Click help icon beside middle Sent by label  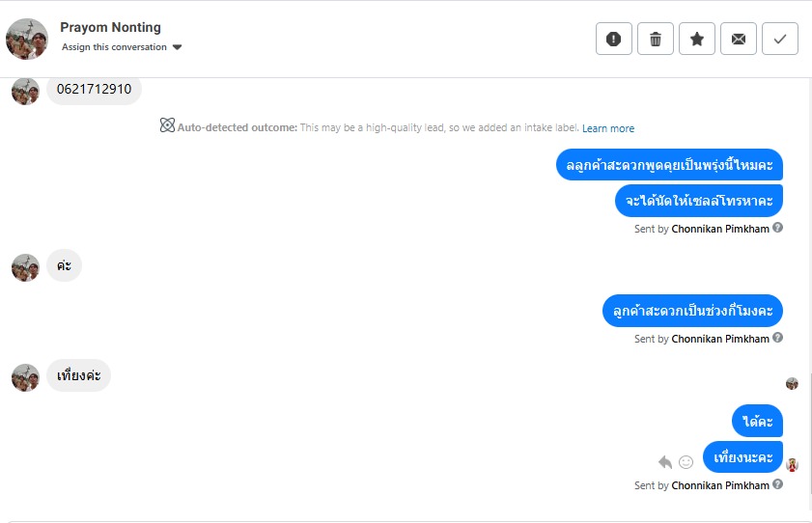[778, 339]
